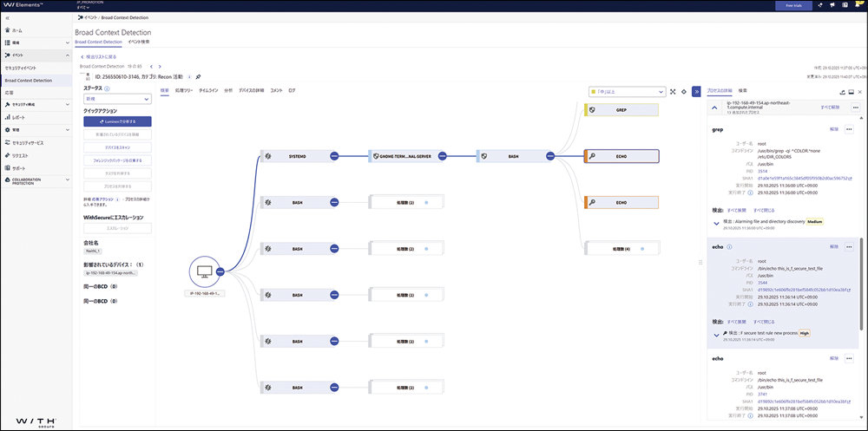
Task: Click the pin icon next to Recon category
Action: click(x=198, y=76)
